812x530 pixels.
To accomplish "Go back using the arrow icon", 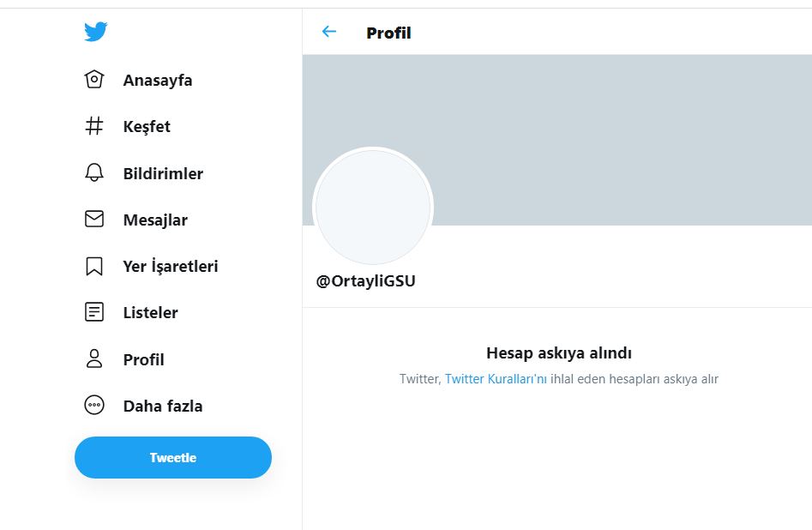I will (329, 32).
